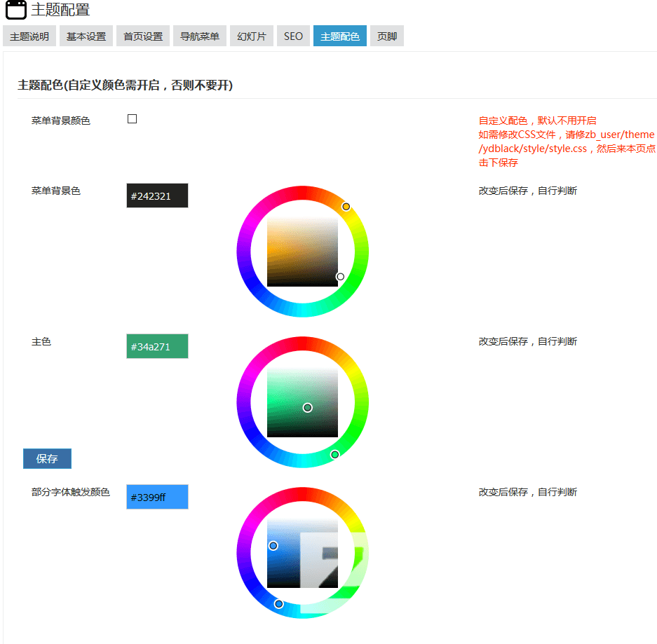Switch to the 基本设置 tab
Image resolution: width=657 pixels, height=644 pixels.
[x=86, y=36]
